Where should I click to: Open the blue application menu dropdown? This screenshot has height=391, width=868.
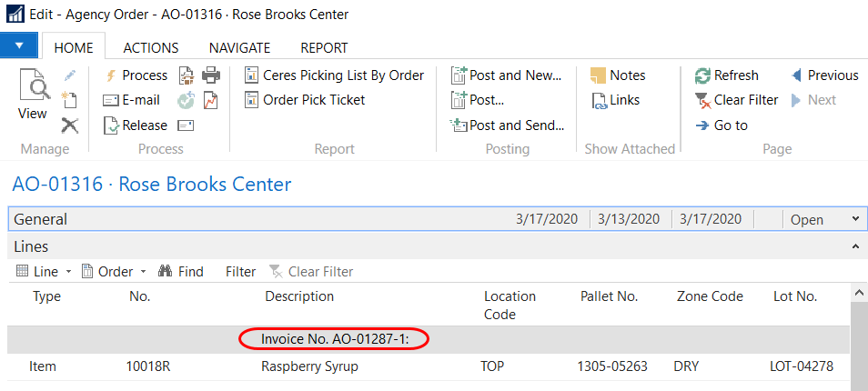coord(19,45)
